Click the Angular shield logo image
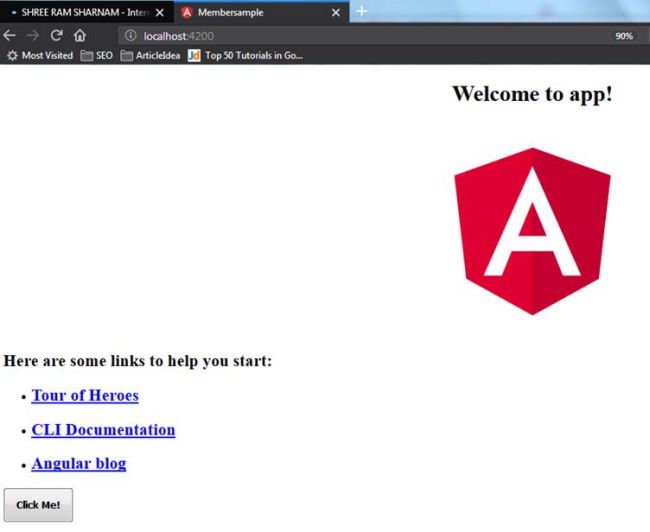The image size is (650, 532). [x=532, y=231]
